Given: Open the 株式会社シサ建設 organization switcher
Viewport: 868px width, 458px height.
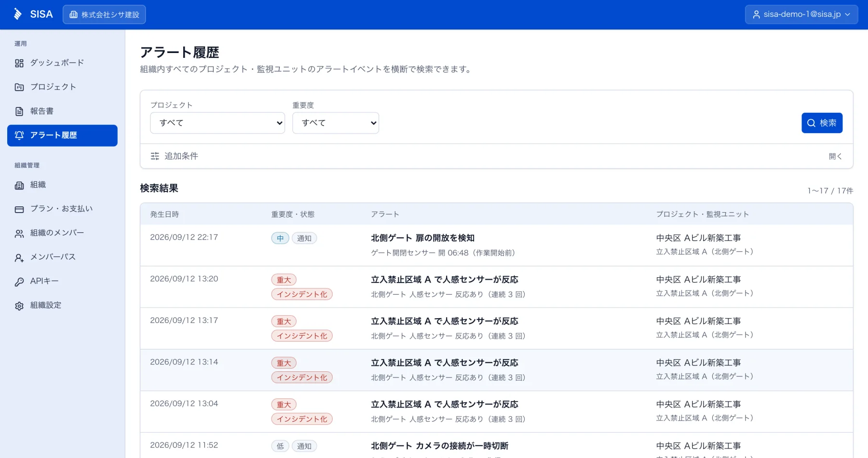Looking at the screenshot, I should click(x=104, y=14).
